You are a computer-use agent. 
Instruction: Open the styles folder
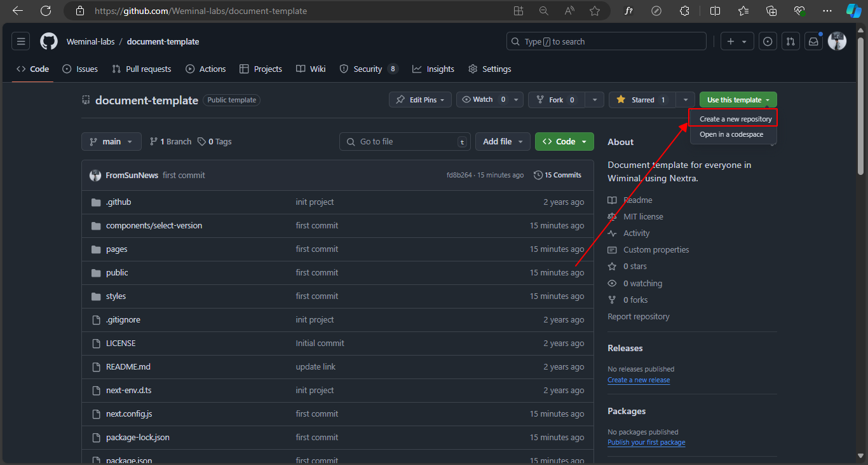(116, 296)
